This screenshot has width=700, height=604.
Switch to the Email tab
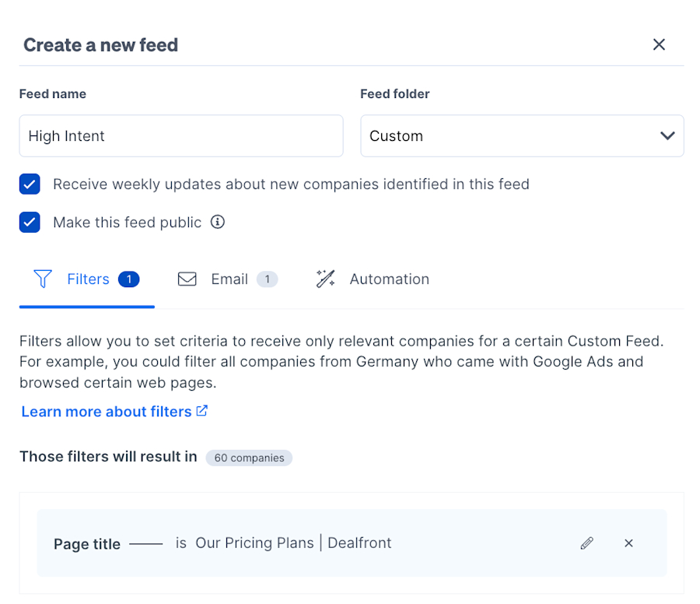229,279
